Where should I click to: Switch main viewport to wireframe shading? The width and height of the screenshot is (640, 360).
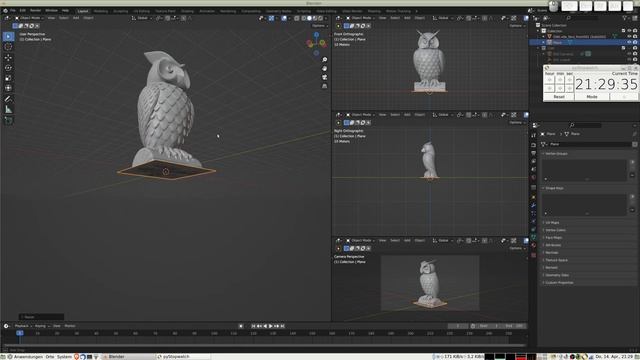tap(304, 18)
